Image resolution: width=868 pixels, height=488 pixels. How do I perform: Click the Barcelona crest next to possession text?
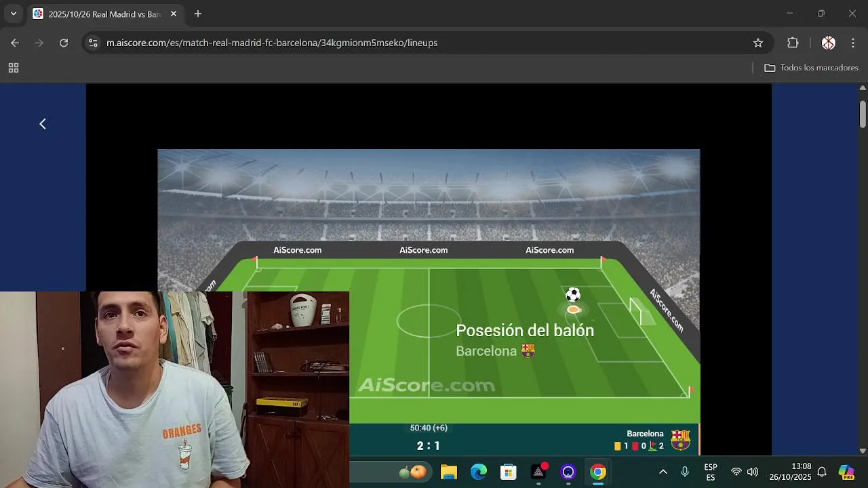tap(528, 351)
